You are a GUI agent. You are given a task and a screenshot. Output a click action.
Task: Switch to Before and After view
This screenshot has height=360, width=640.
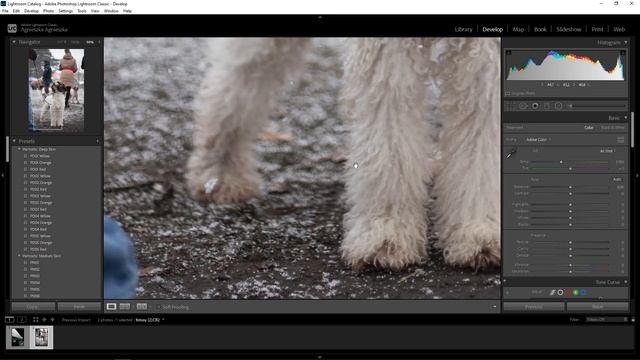click(x=142, y=307)
